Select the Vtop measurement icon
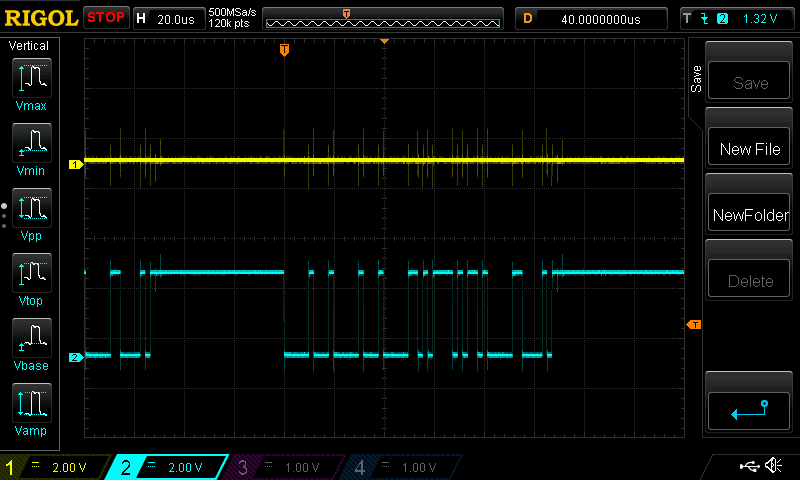 click(x=32, y=273)
